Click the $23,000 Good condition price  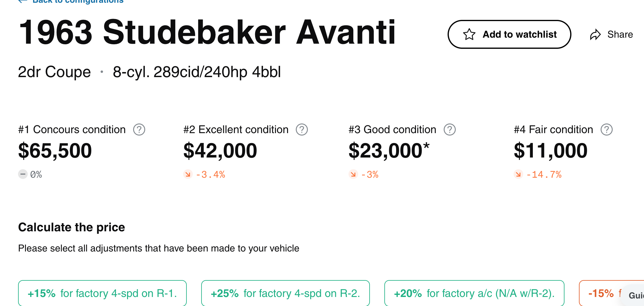pos(386,151)
